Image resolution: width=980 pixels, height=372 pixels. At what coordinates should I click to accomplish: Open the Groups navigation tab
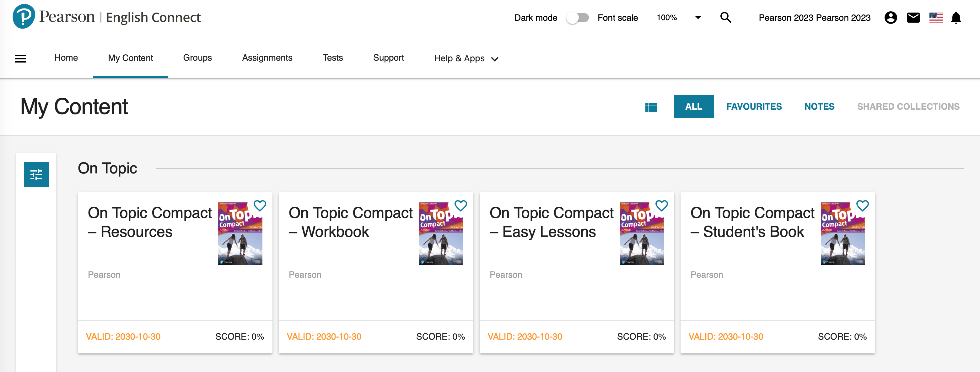click(x=197, y=57)
